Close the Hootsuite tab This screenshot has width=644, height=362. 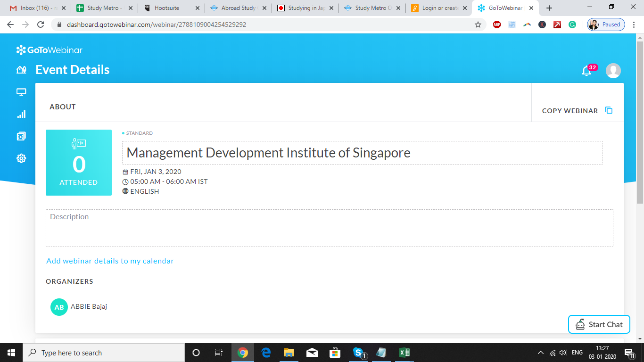197,8
